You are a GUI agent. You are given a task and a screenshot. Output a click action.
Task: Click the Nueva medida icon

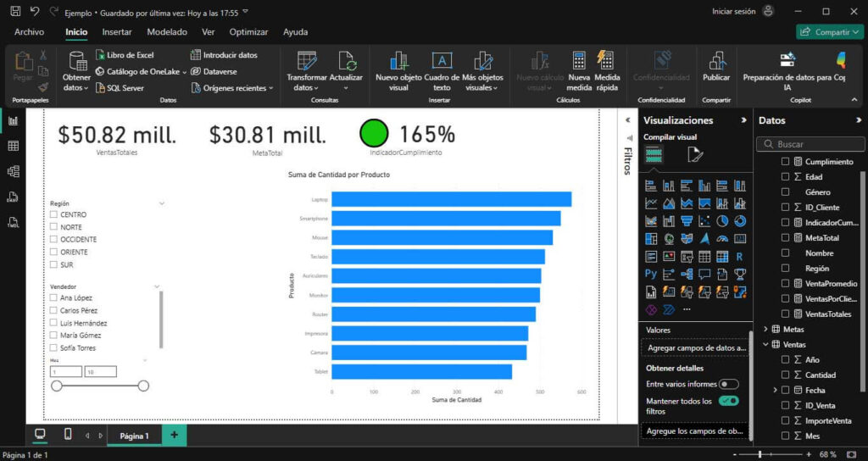click(579, 62)
